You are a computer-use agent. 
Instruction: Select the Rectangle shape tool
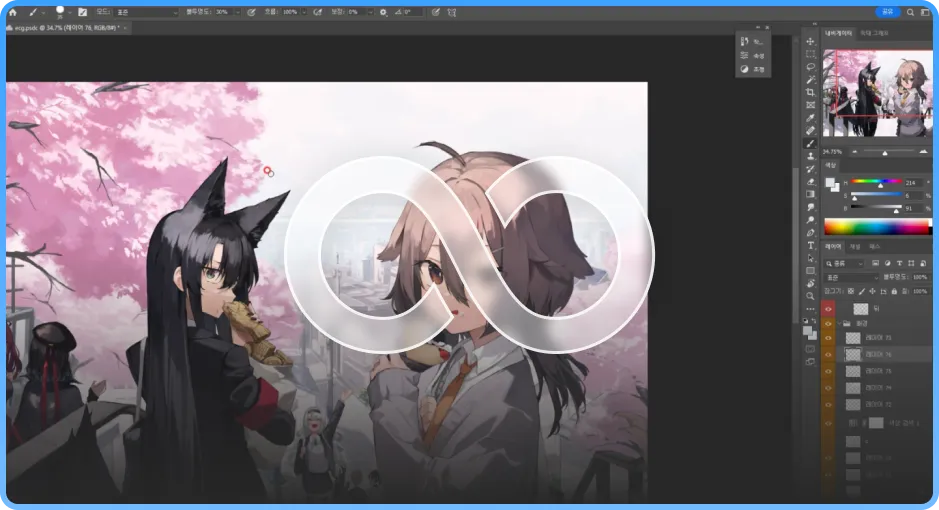pos(810,271)
